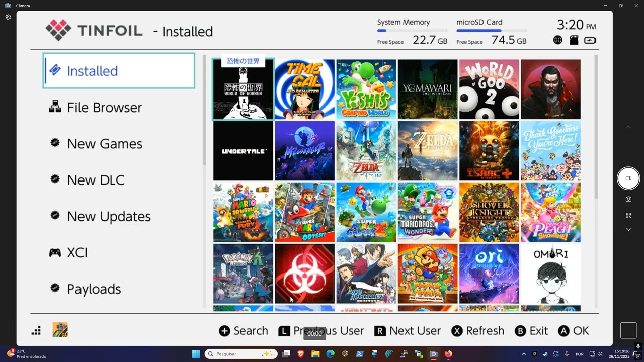
Task: Click the Pesquisar taskbar search box
Action: [241, 354]
